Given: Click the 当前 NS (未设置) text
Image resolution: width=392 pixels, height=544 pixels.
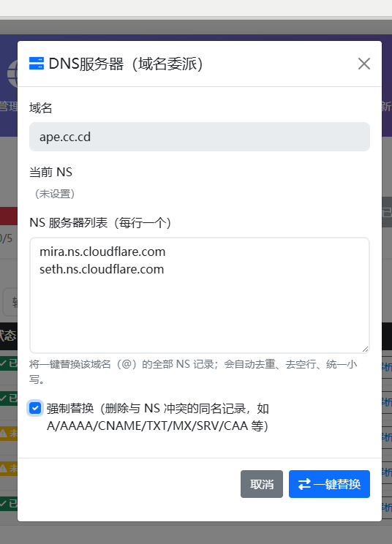Looking at the screenshot, I should click(x=55, y=194).
